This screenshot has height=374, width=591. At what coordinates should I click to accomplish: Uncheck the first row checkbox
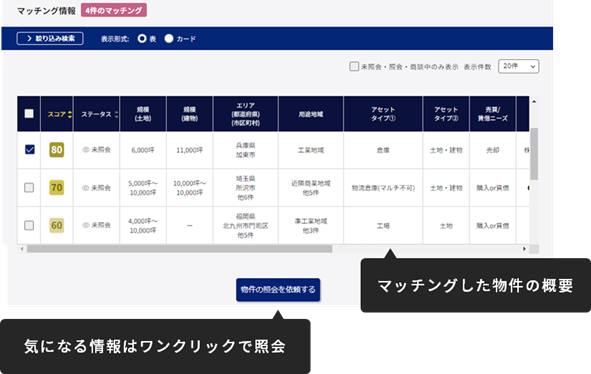click(x=29, y=150)
